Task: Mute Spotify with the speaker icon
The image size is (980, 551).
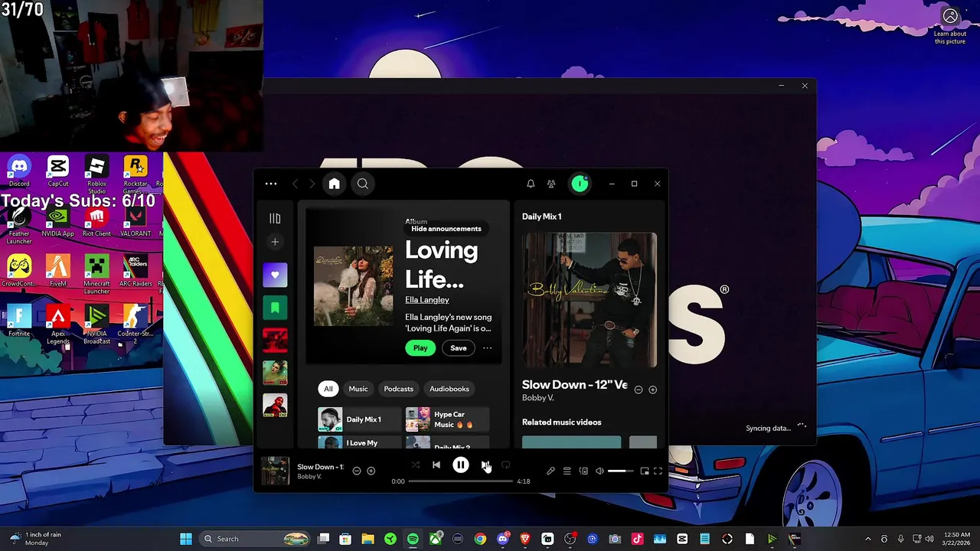Action: [599, 471]
